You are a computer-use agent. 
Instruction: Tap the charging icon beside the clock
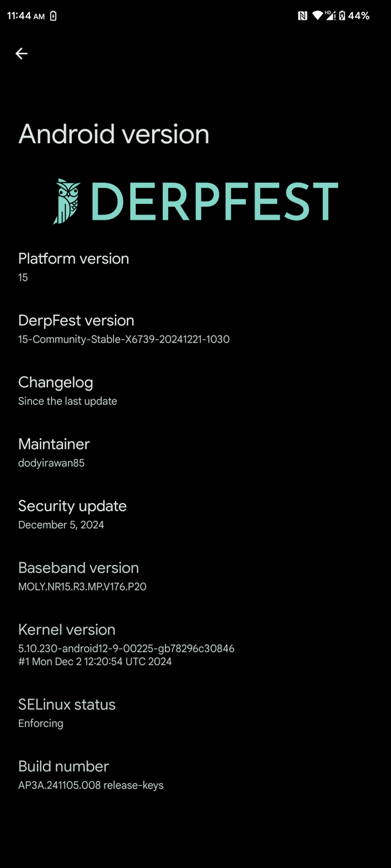pos(54,16)
